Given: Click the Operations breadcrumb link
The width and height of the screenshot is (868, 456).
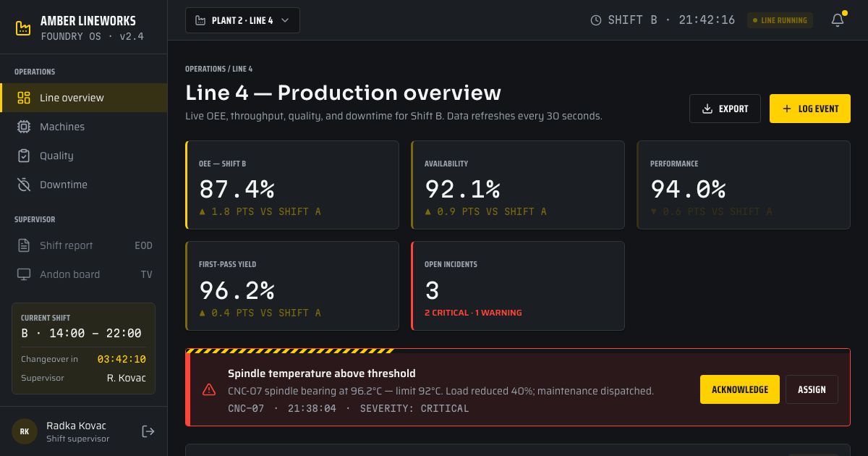Looking at the screenshot, I should tap(205, 69).
